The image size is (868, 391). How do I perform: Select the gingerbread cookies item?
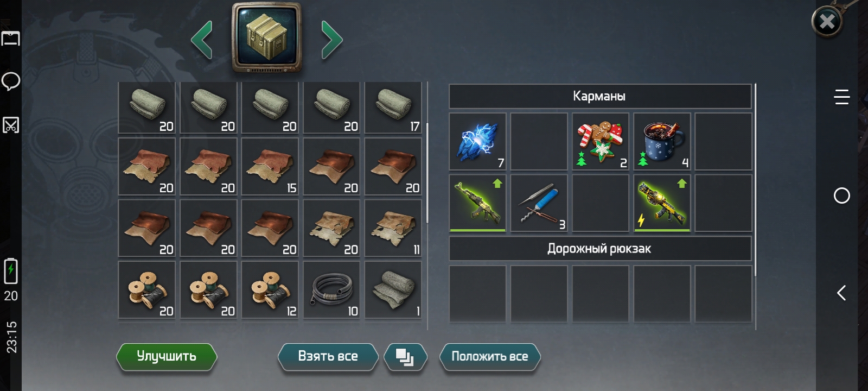pos(601,142)
